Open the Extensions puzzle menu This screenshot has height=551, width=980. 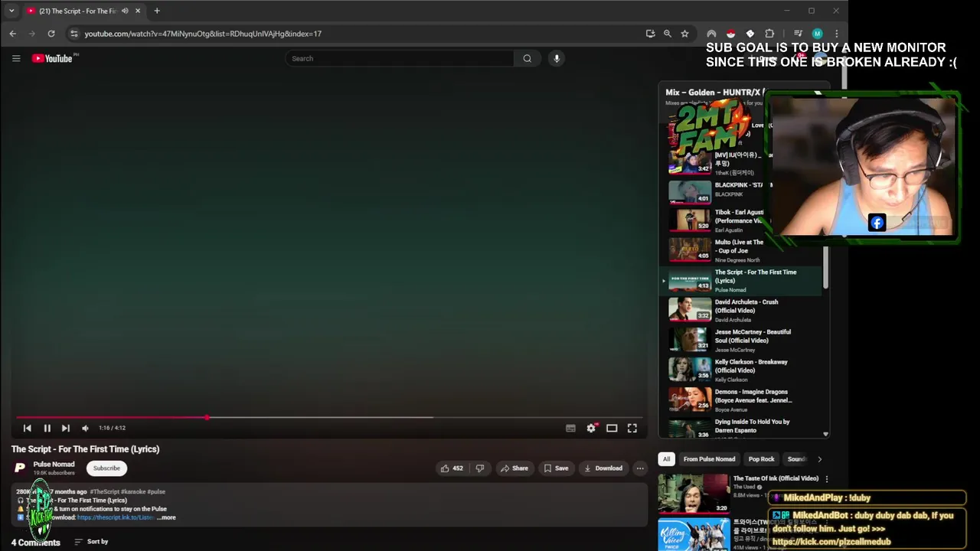769,34
